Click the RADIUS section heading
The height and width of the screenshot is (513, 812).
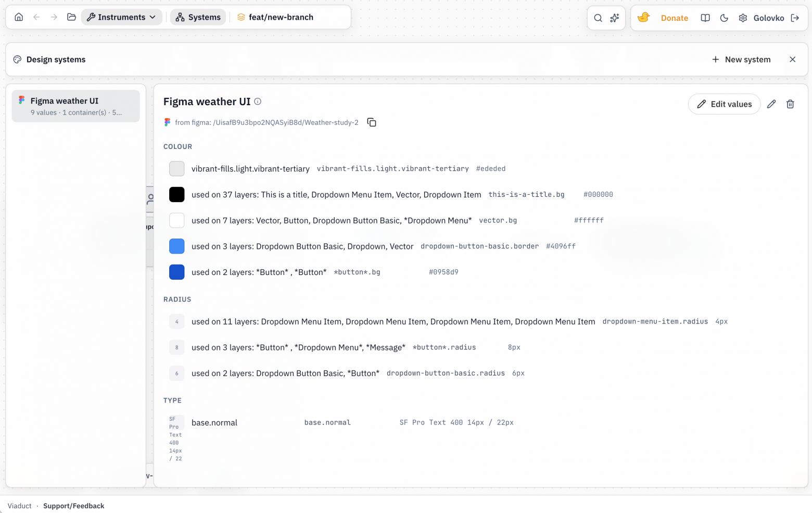tap(177, 299)
